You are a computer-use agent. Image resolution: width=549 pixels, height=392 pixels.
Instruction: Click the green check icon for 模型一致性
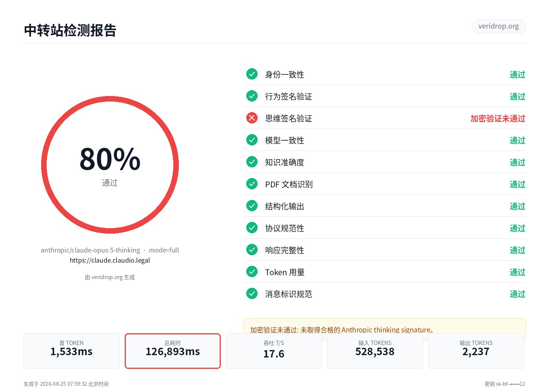point(252,140)
